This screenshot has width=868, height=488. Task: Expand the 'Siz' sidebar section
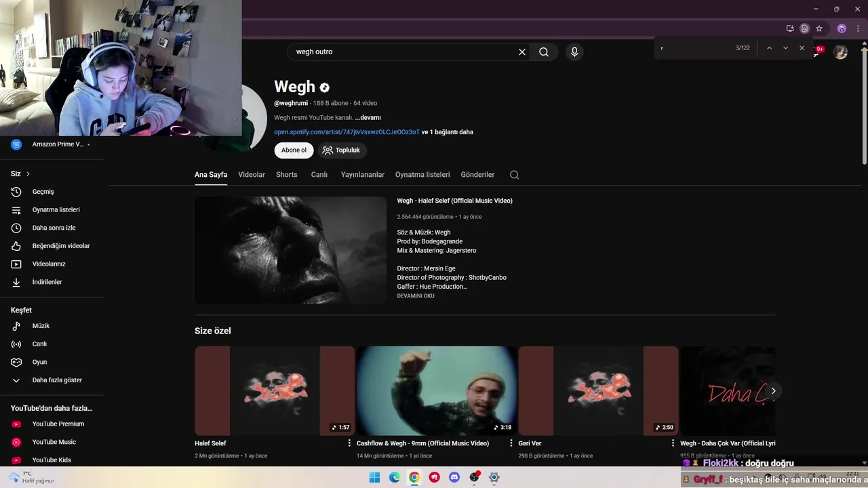click(x=20, y=174)
